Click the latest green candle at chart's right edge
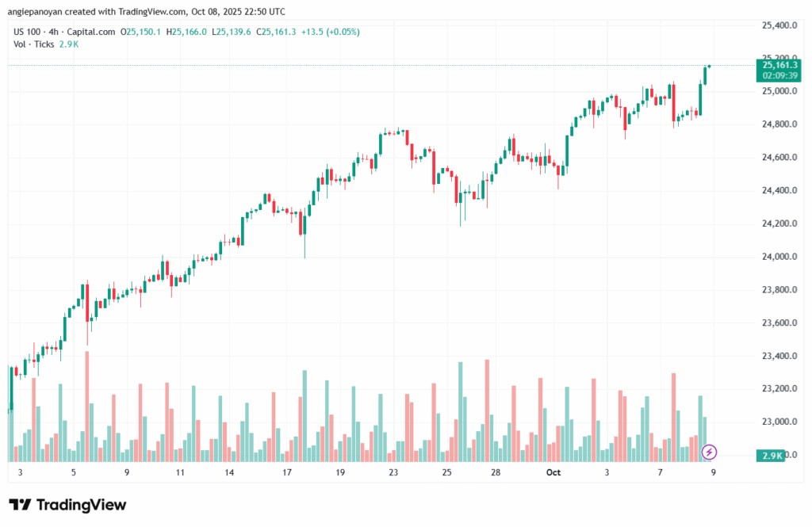812x527 pixels. (704, 74)
